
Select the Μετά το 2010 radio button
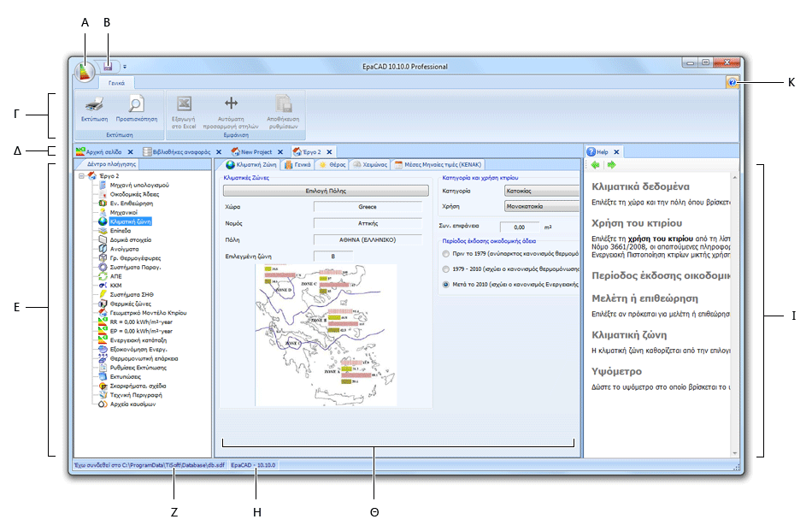[x=445, y=283]
